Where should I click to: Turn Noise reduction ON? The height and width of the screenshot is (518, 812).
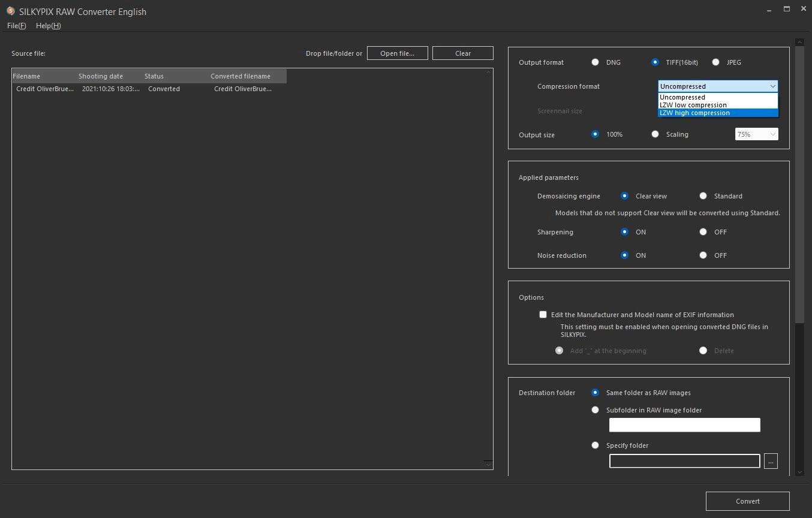[624, 255]
